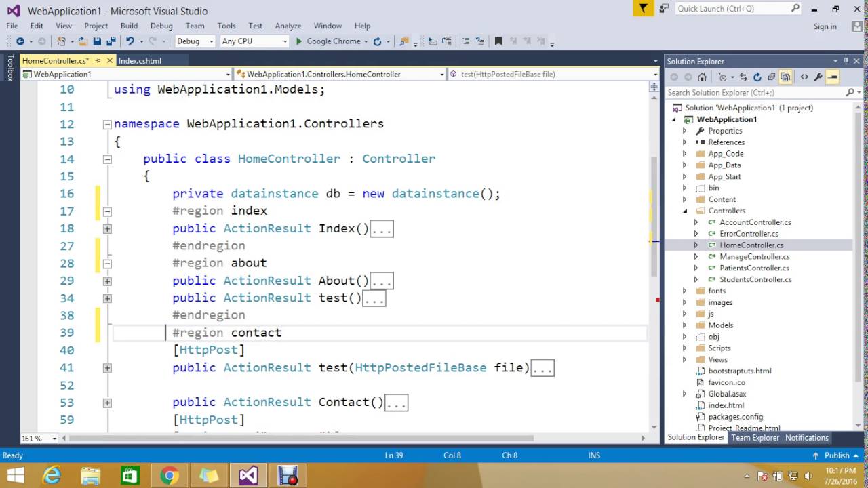The width and height of the screenshot is (868, 488).
Task: Expand the Index() method on line 18
Action: [107, 229]
